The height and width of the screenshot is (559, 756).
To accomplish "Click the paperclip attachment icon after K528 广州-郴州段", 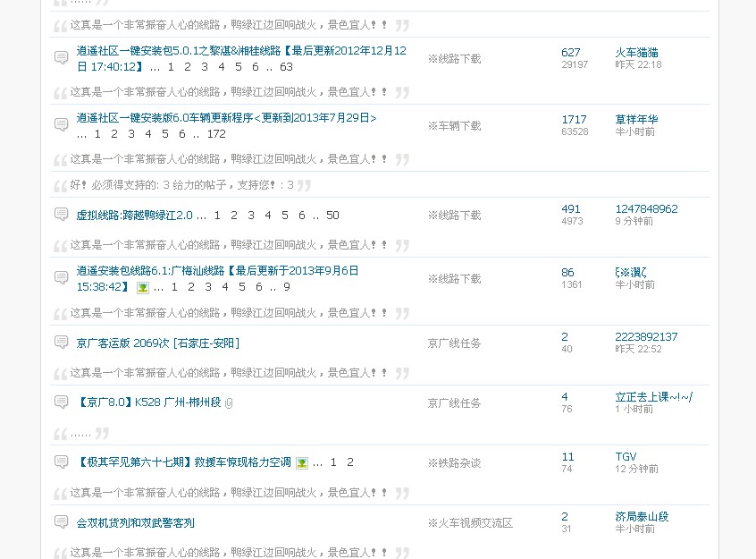I will (x=229, y=403).
